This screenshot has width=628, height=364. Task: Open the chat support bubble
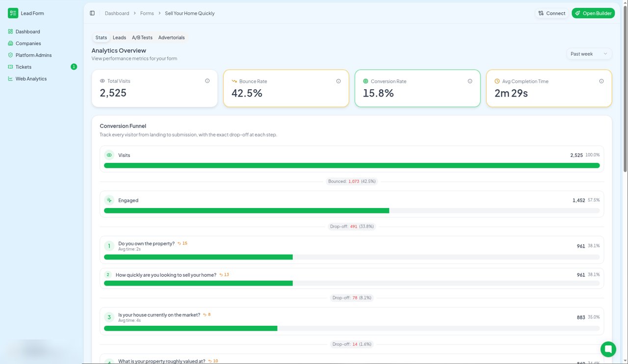click(608, 349)
